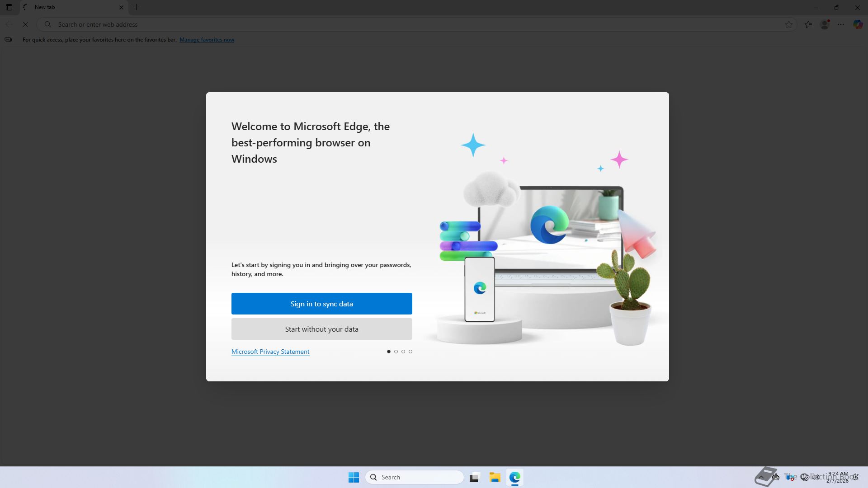Open a new tab with plus icon
The width and height of the screenshot is (868, 488).
pyautogui.click(x=136, y=7)
